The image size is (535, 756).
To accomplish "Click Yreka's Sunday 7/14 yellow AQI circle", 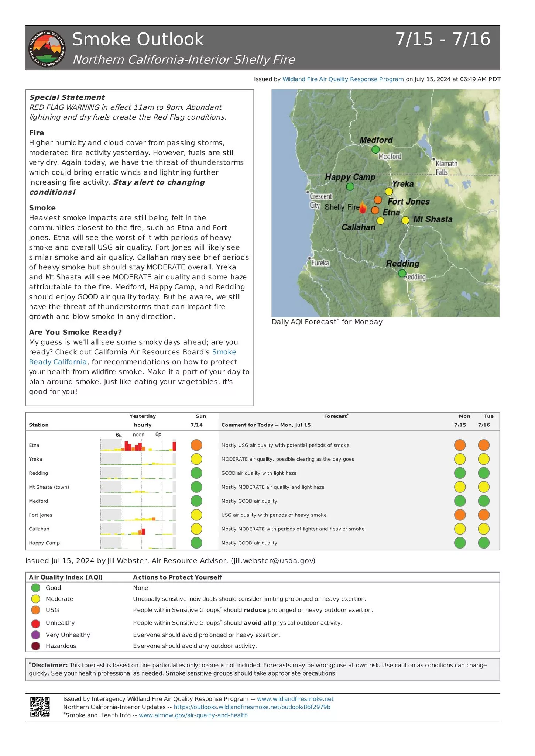I will pyautogui.click(x=196, y=459).
